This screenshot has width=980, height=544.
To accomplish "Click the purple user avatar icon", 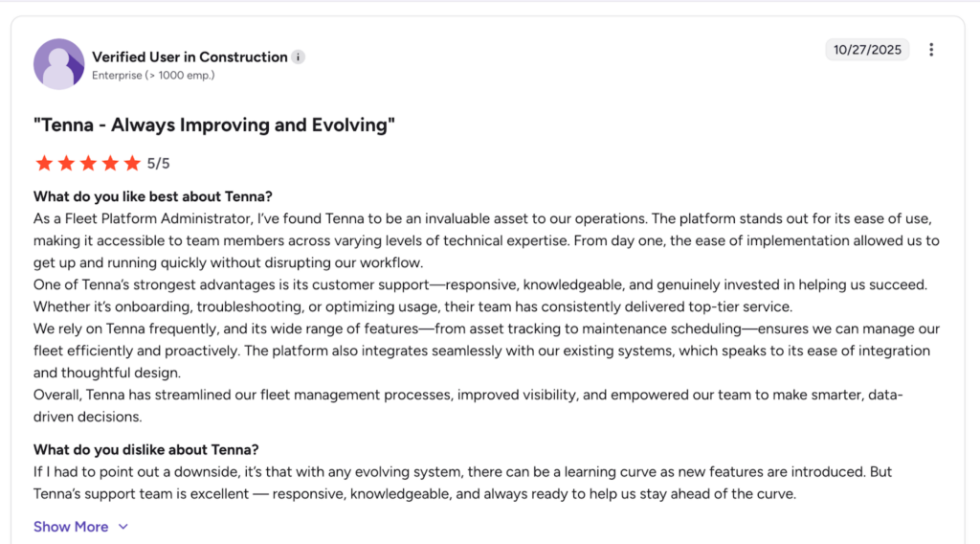I will click(x=59, y=64).
